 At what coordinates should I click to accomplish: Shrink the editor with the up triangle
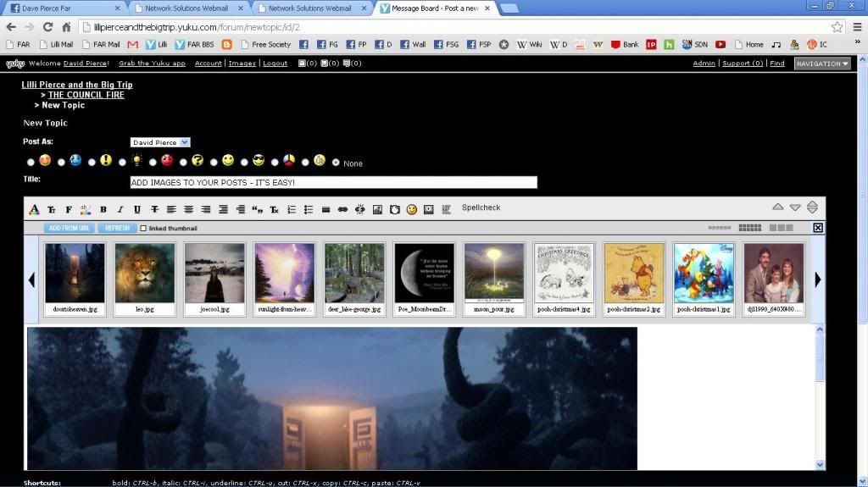point(778,207)
